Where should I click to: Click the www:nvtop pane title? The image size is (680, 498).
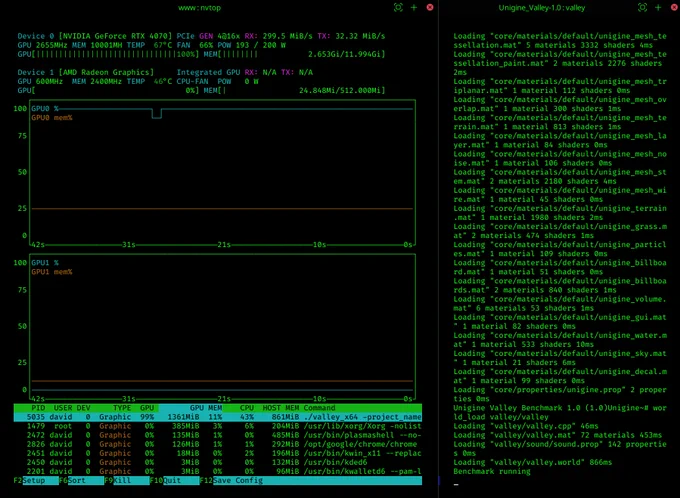pyautogui.click(x=199, y=7)
